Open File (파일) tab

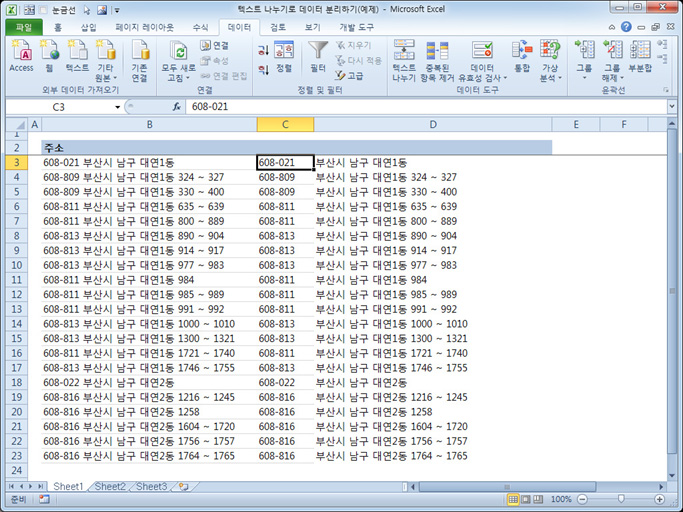[x=24, y=27]
